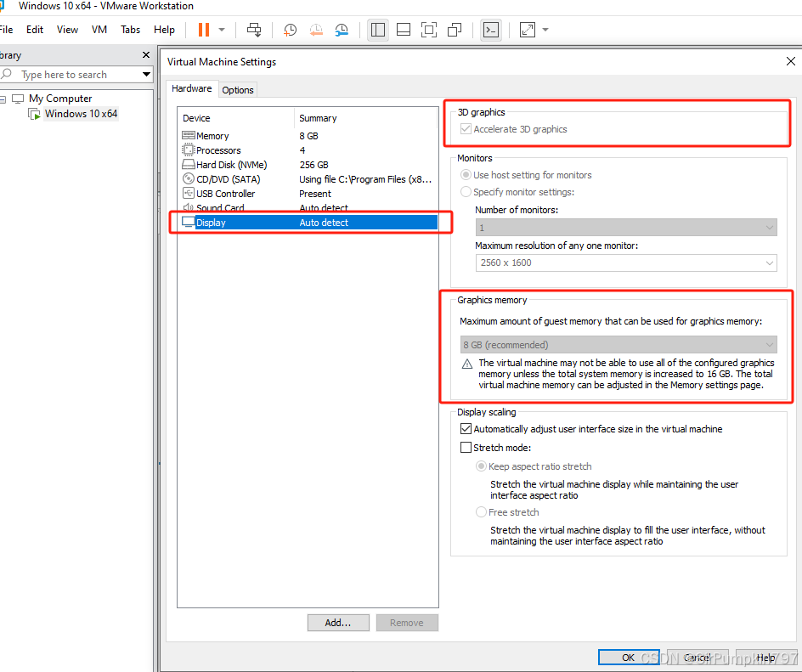Open the View menu
The image size is (802, 672).
click(67, 30)
